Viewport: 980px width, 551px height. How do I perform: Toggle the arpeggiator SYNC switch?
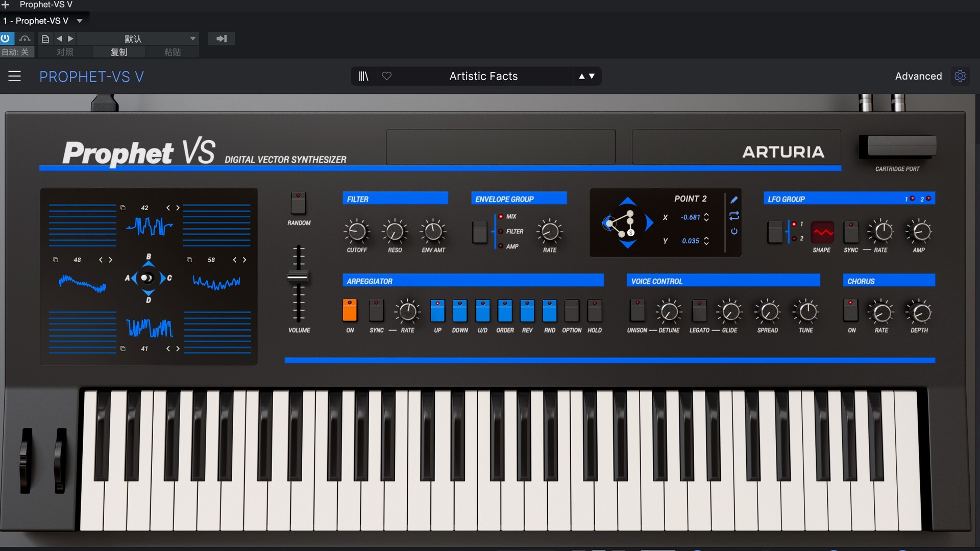pos(376,310)
